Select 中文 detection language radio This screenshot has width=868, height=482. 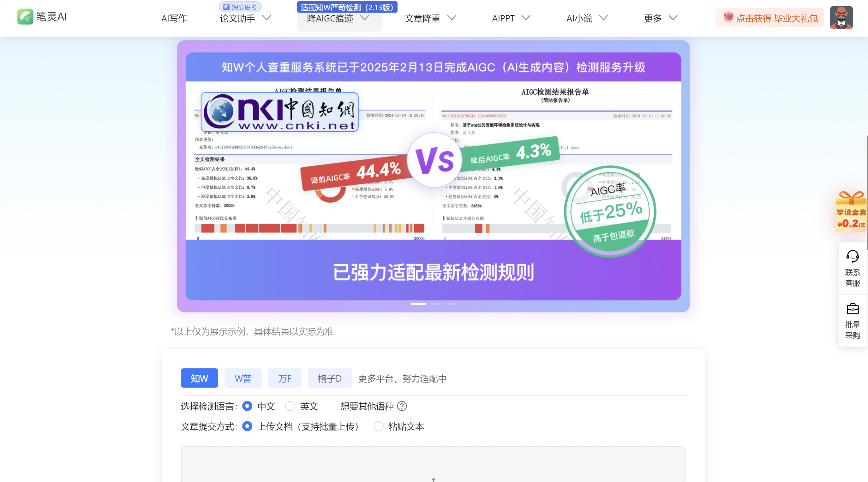tap(247, 406)
